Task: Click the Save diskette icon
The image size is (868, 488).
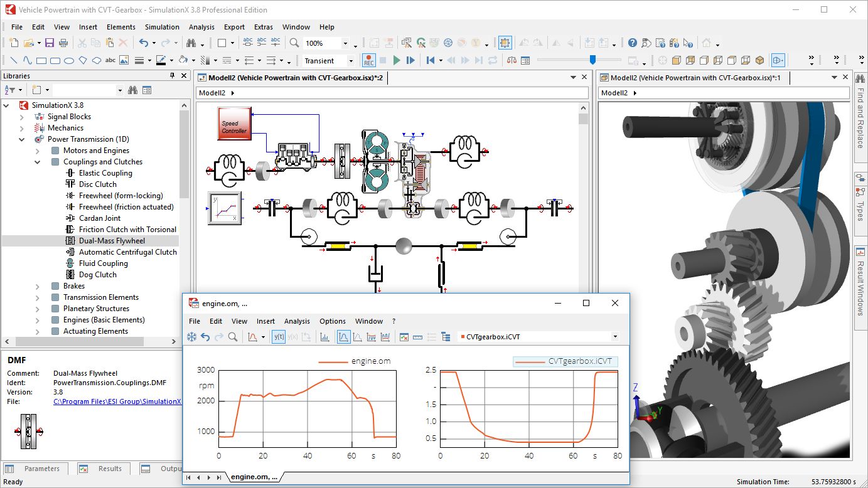Action: point(50,43)
